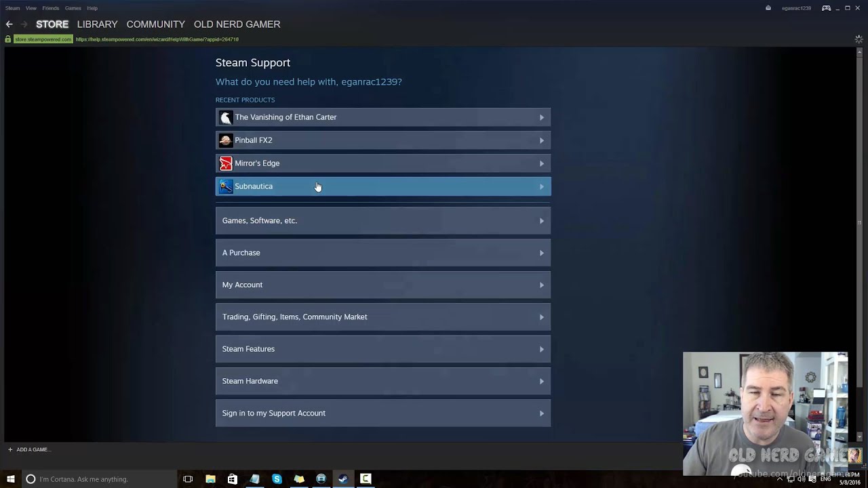Select Trading, Gifting, Items, Community Market

(383, 317)
